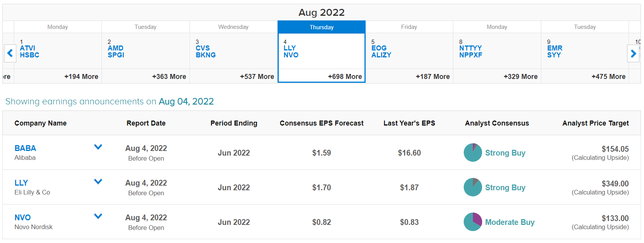
Task: Sort by Consensus EPS Forecast column header
Action: 321,123
